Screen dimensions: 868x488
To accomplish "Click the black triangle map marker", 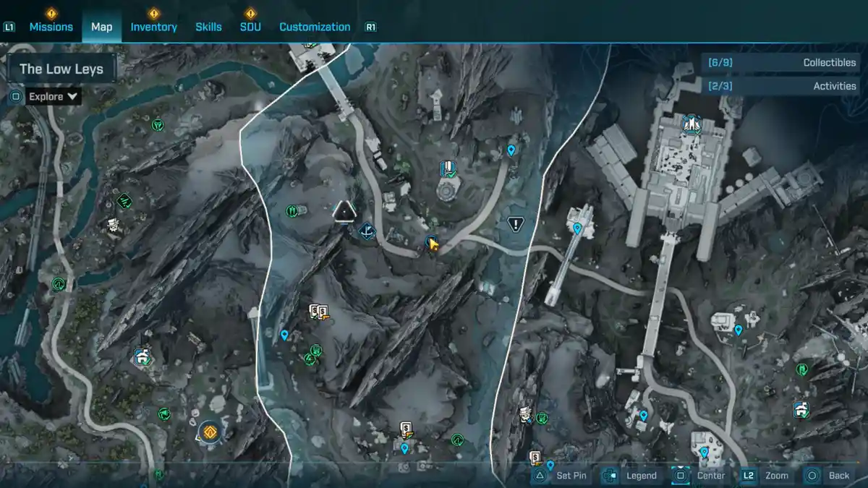I will point(344,211).
